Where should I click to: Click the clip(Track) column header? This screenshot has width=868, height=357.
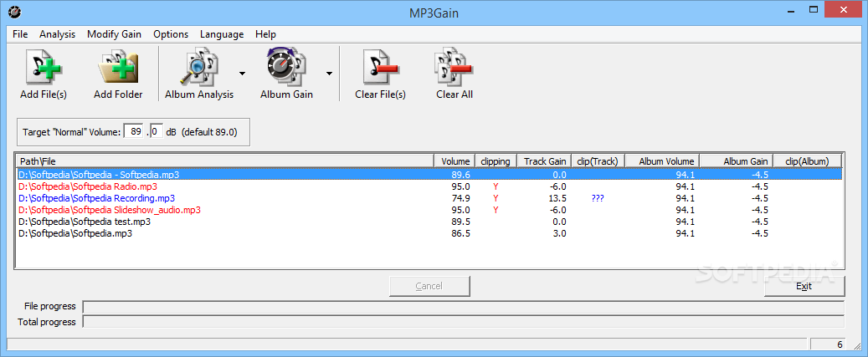pos(598,161)
